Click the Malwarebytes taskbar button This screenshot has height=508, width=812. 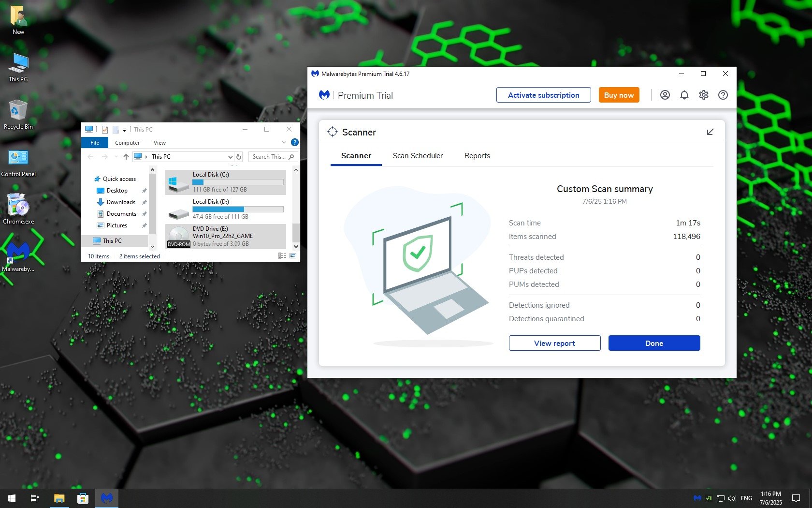click(x=107, y=498)
